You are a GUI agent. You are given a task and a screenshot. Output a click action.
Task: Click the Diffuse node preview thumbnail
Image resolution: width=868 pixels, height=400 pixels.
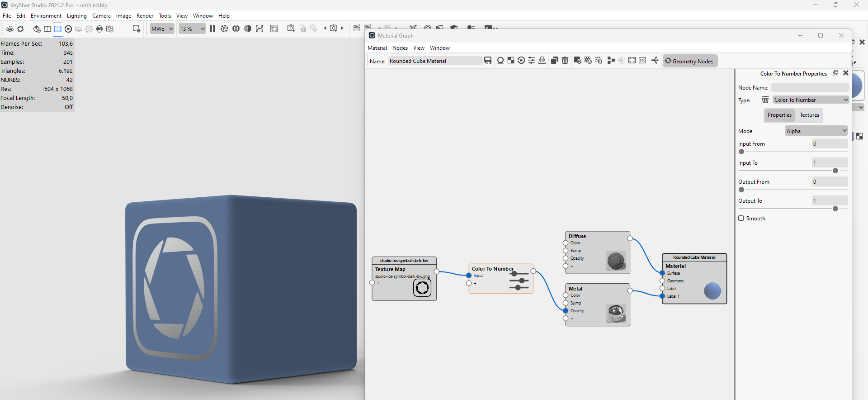pos(616,261)
